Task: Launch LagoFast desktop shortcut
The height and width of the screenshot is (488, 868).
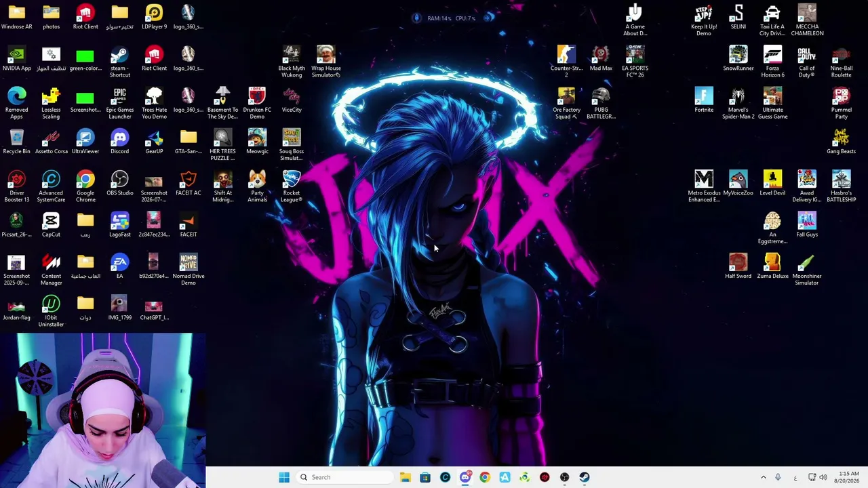Action: coord(119,225)
